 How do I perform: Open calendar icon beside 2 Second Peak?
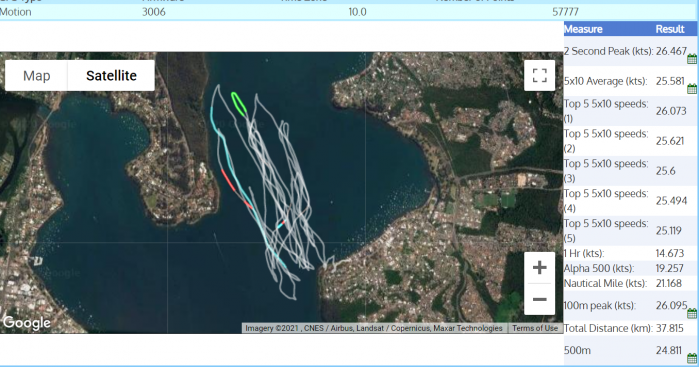click(x=692, y=59)
